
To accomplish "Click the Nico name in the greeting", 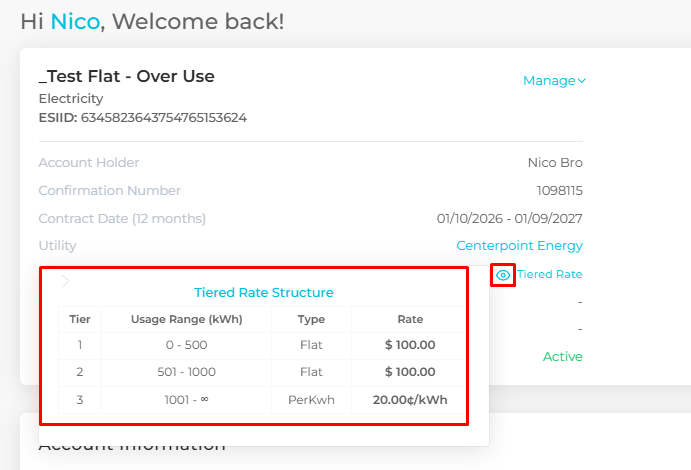I will click(x=75, y=21).
